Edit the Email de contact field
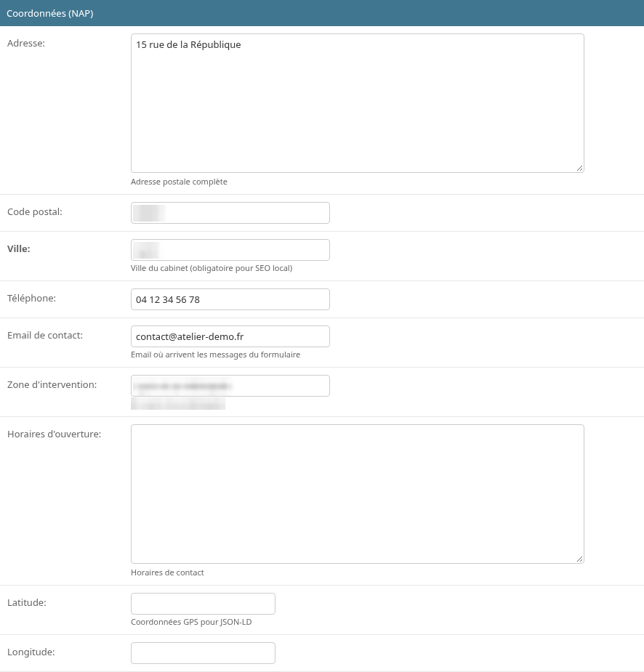Viewport: 644px width, 672px height. pos(230,336)
